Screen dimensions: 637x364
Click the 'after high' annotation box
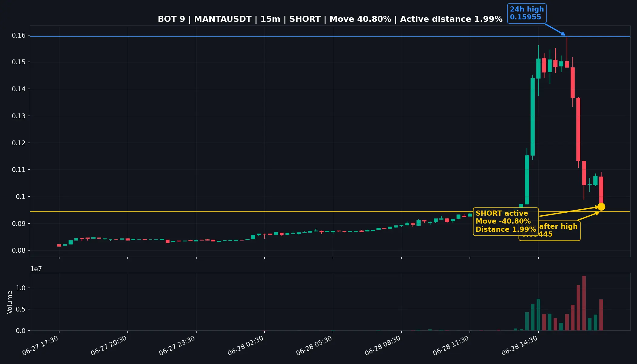pos(559,231)
